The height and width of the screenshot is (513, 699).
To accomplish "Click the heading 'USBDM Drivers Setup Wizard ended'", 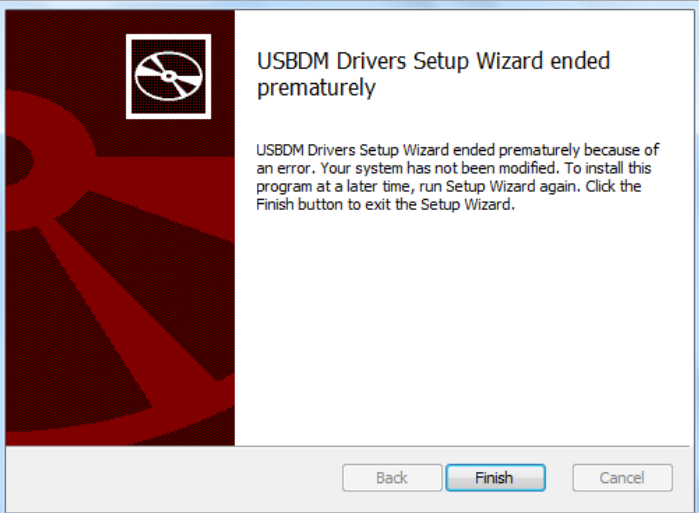I will tap(433, 61).
